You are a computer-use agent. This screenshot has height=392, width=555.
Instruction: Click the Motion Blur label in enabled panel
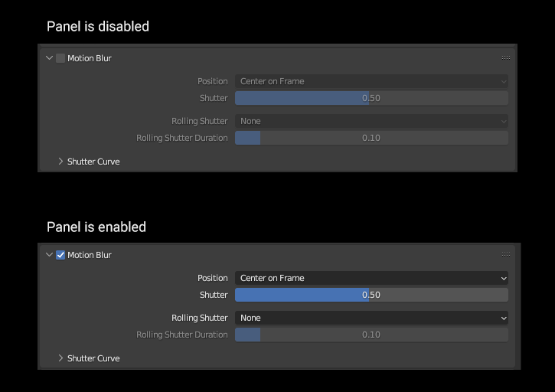point(90,255)
